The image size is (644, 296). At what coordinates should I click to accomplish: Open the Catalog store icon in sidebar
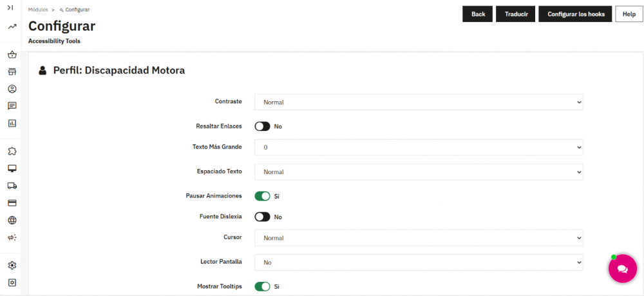[x=12, y=72]
